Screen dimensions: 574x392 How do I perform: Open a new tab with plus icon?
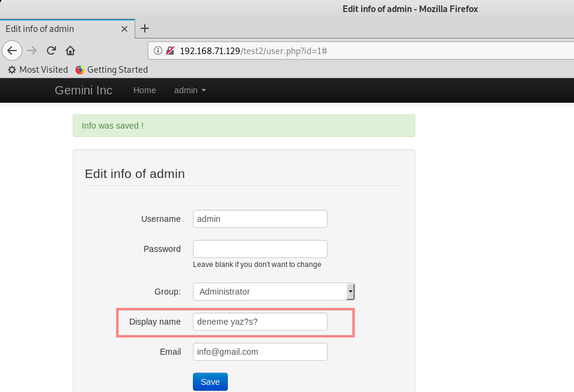145,28
